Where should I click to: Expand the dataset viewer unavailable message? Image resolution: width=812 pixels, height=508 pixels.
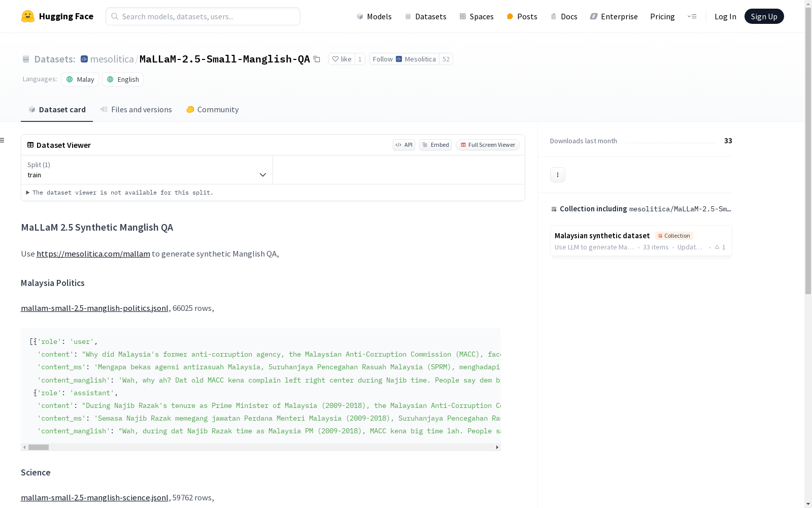click(120, 193)
